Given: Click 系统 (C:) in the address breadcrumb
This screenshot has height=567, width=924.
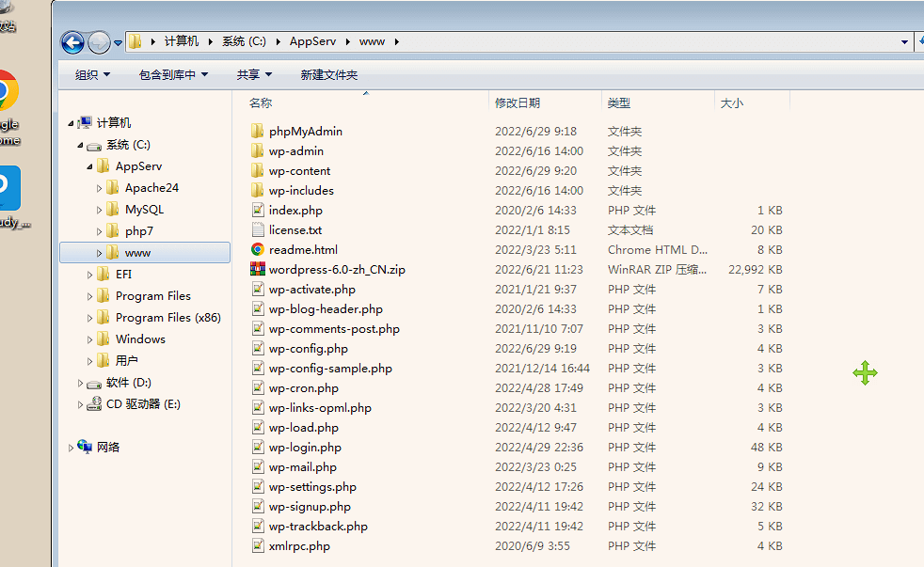Looking at the screenshot, I should click(244, 41).
